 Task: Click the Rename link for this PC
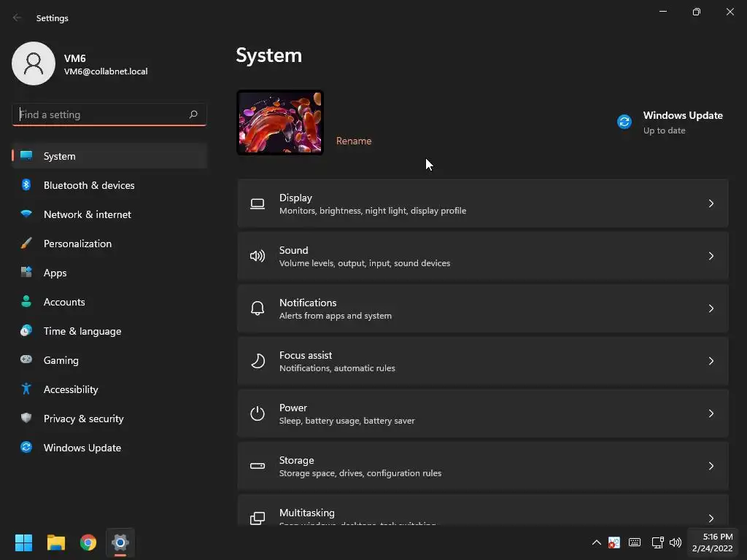coord(354,141)
